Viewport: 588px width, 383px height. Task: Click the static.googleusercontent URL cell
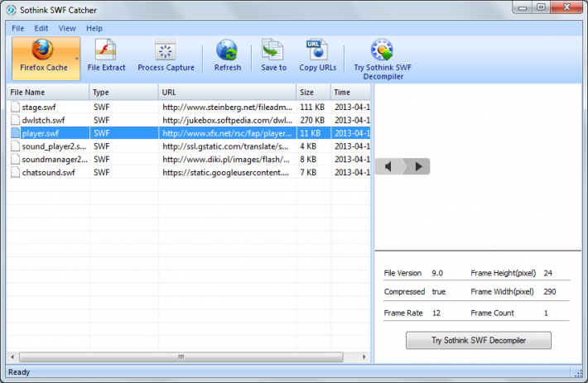click(227, 173)
